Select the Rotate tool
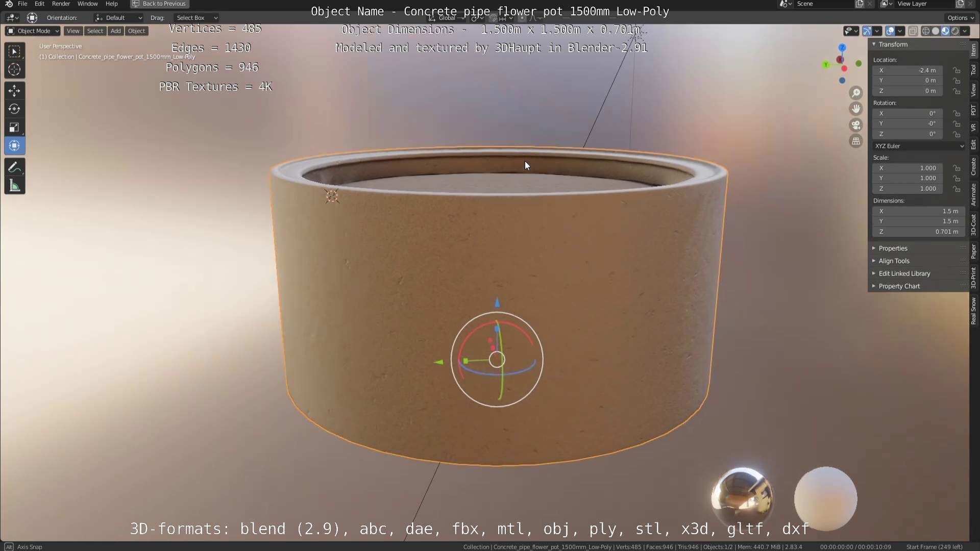 pyautogui.click(x=14, y=109)
